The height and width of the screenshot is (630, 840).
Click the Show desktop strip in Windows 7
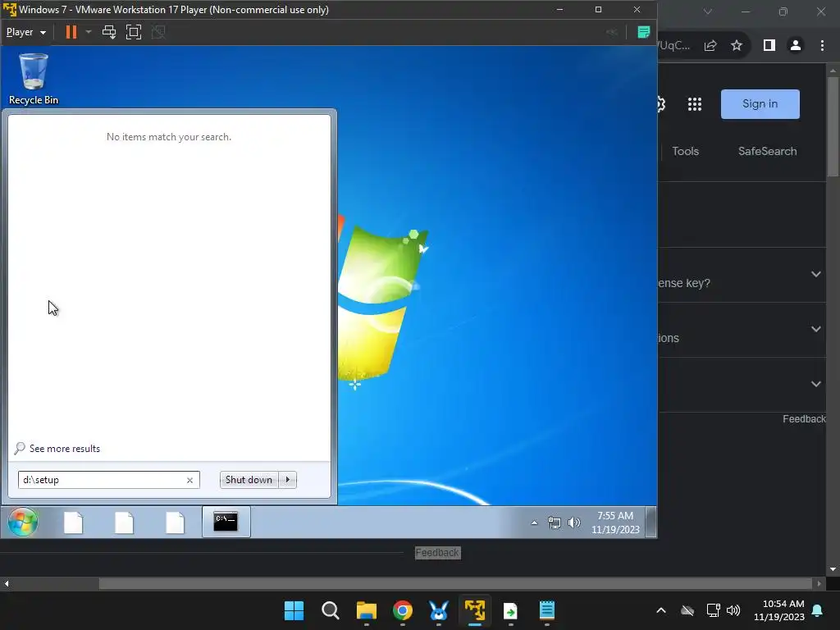pyautogui.click(x=651, y=522)
